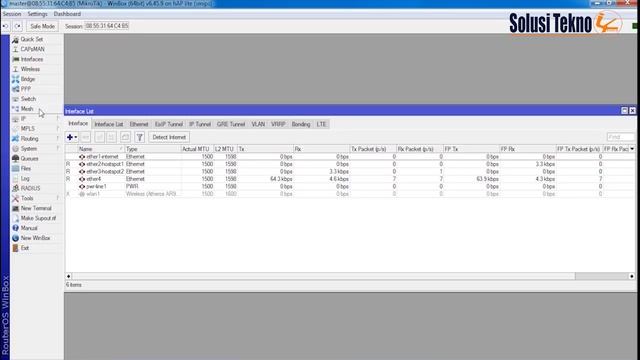The image size is (640, 360).
Task: Click the filter funnel icon
Action: pyautogui.click(x=140, y=137)
